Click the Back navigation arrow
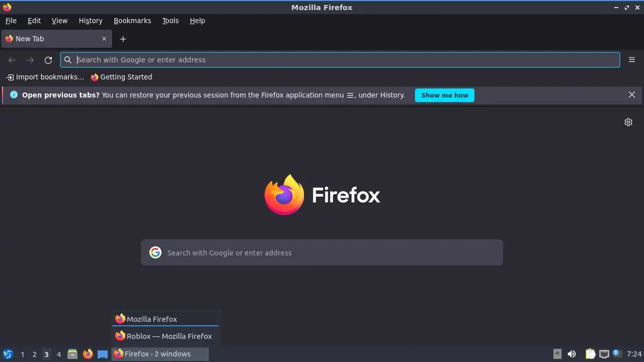The image size is (644, 362). [x=12, y=60]
